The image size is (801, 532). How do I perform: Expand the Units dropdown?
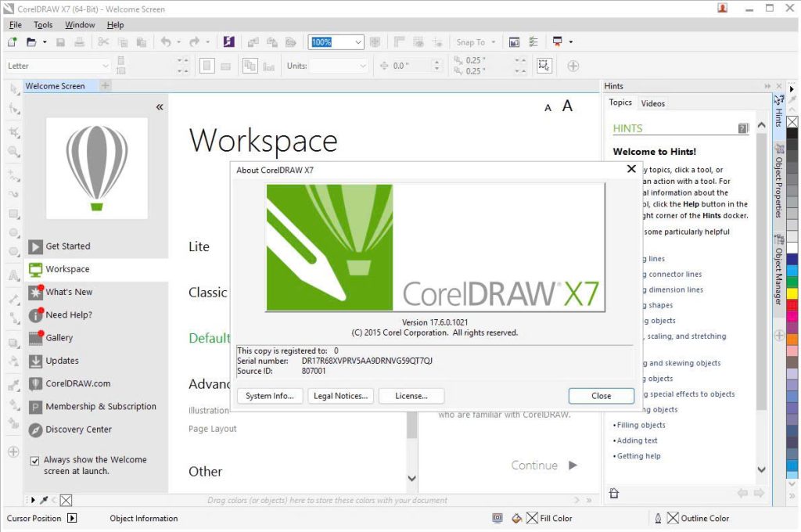[363, 66]
